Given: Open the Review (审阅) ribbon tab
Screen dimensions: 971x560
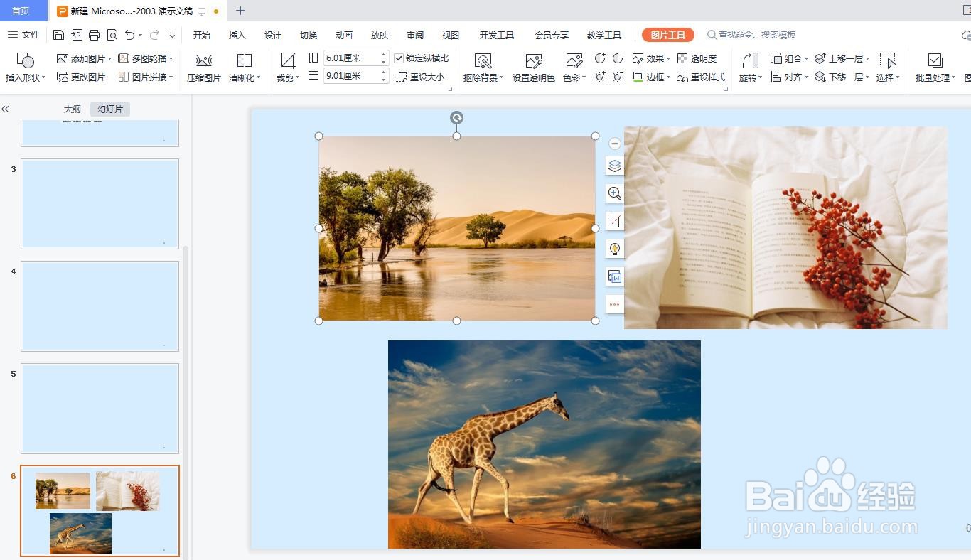Looking at the screenshot, I should pos(415,35).
